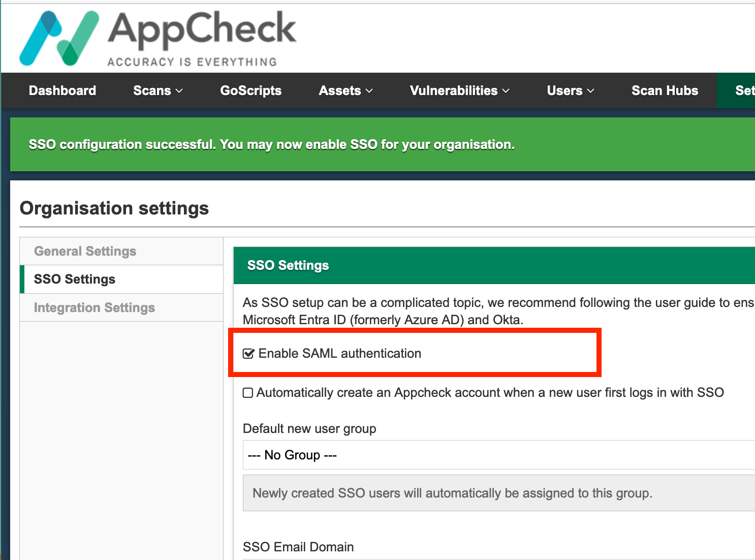755x560 pixels.
Task: Click the SSO configuration successful banner
Action: tap(270, 144)
